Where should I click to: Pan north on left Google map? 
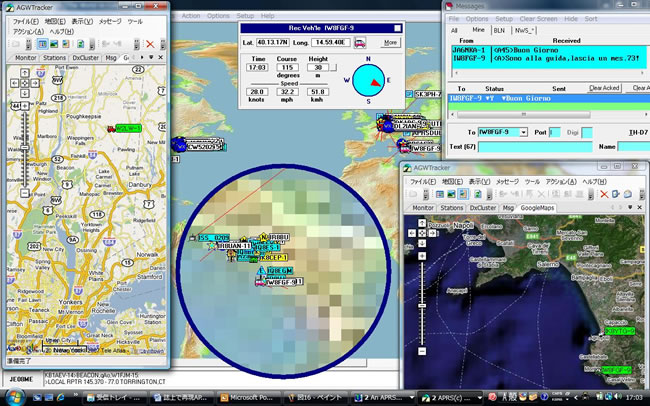tap(24, 73)
